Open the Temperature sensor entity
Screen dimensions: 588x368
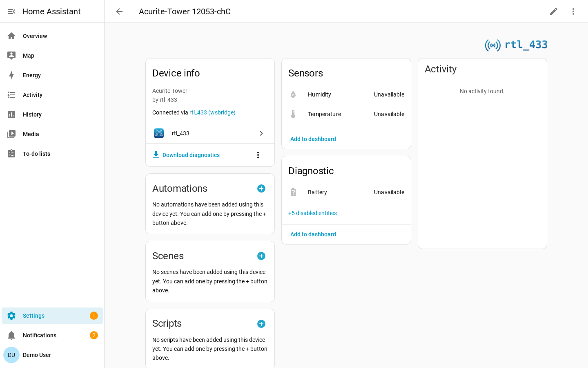[346, 114]
